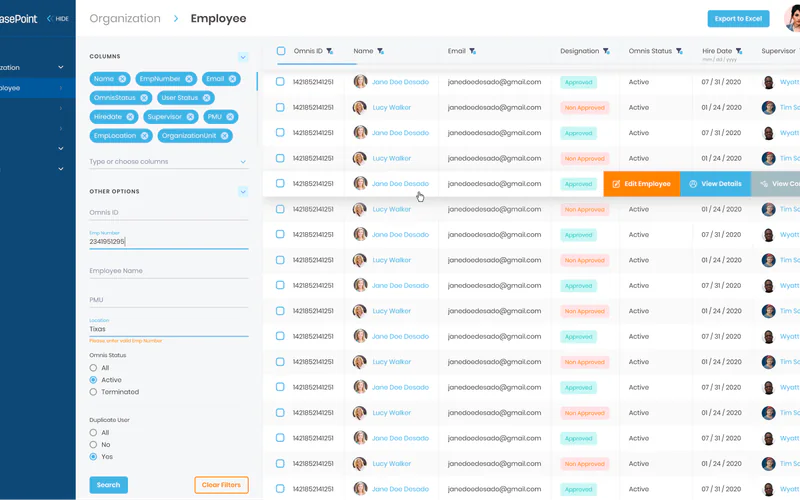Select Omnis Status Active radio
Image resolution: width=800 pixels, height=500 pixels.
coord(93,380)
